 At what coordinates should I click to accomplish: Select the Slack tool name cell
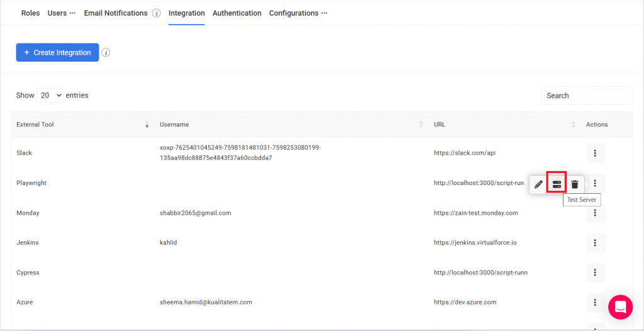click(25, 153)
